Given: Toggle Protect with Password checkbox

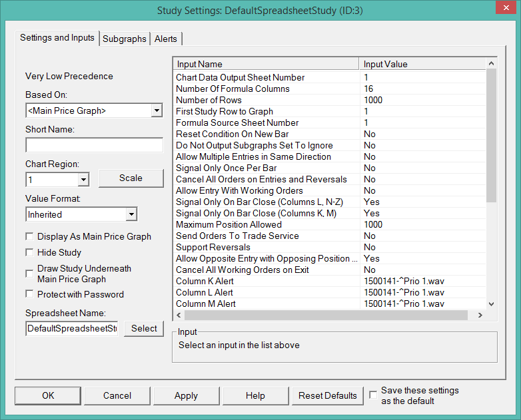Looking at the screenshot, I should pos(29,294).
